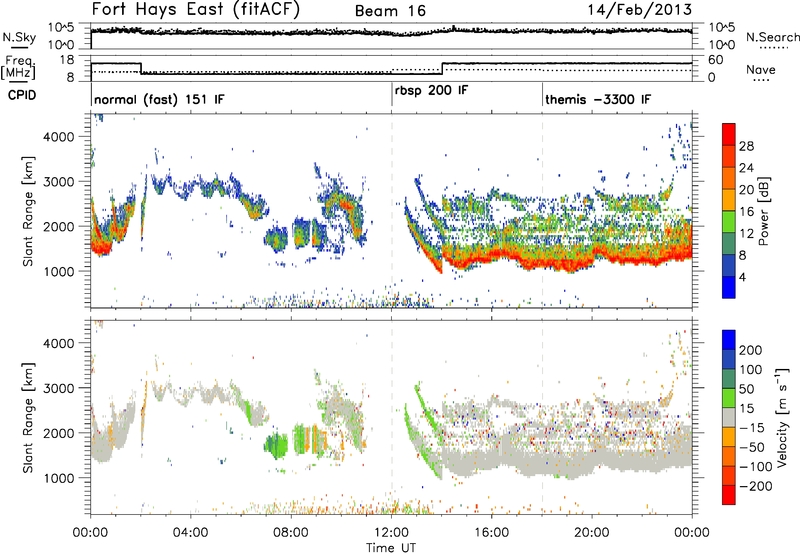Click the "08:00" time axis tick label

(291, 533)
